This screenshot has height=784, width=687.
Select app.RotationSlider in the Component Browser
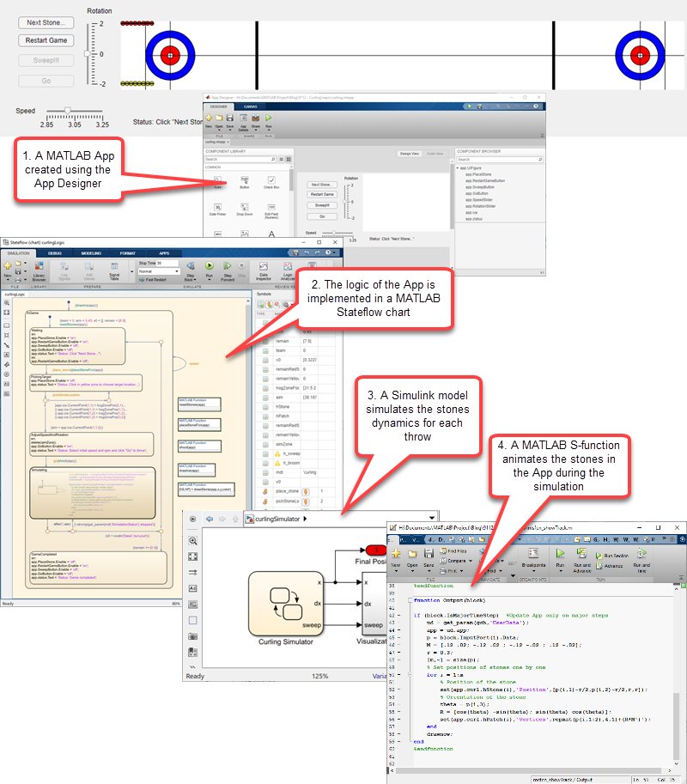480,206
